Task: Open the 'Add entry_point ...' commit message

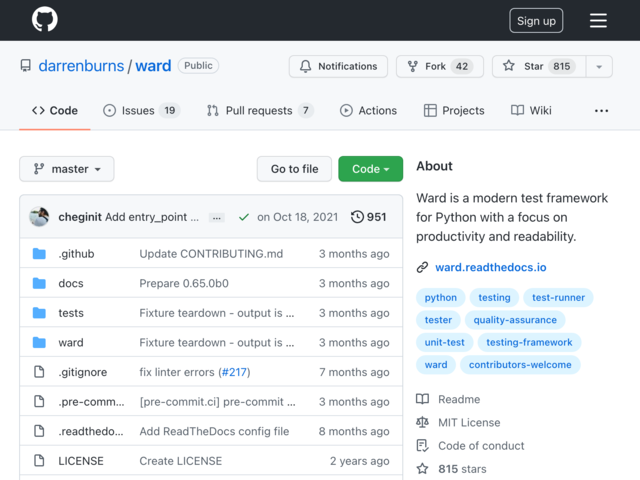Action: (x=152, y=217)
